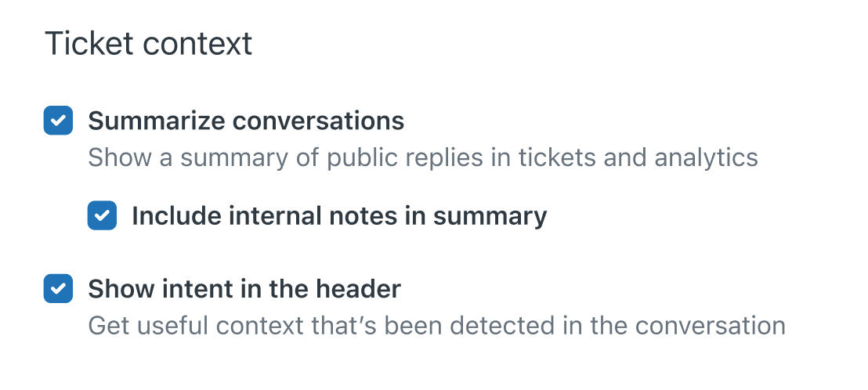Click the "Include internal notes in summary" label
The image size is (868, 390).
pyautogui.click(x=338, y=215)
